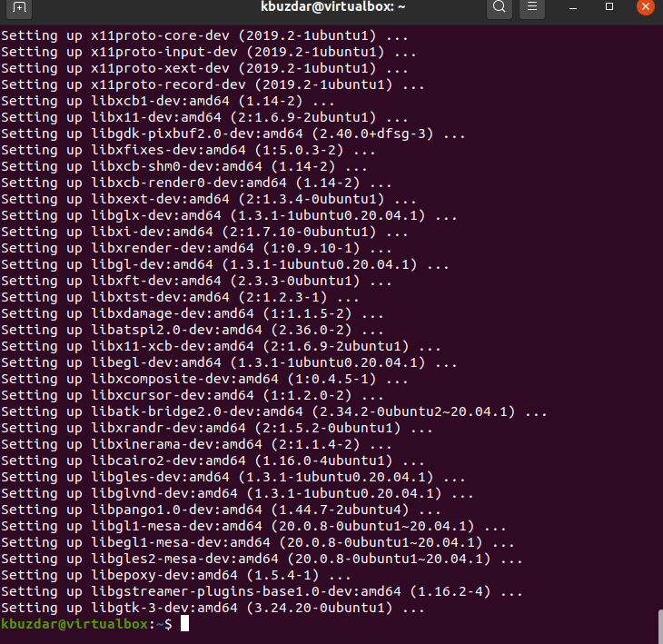The width and height of the screenshot is (663, 644).
Task: Minimize the terminal window
Action: [573, 7]
